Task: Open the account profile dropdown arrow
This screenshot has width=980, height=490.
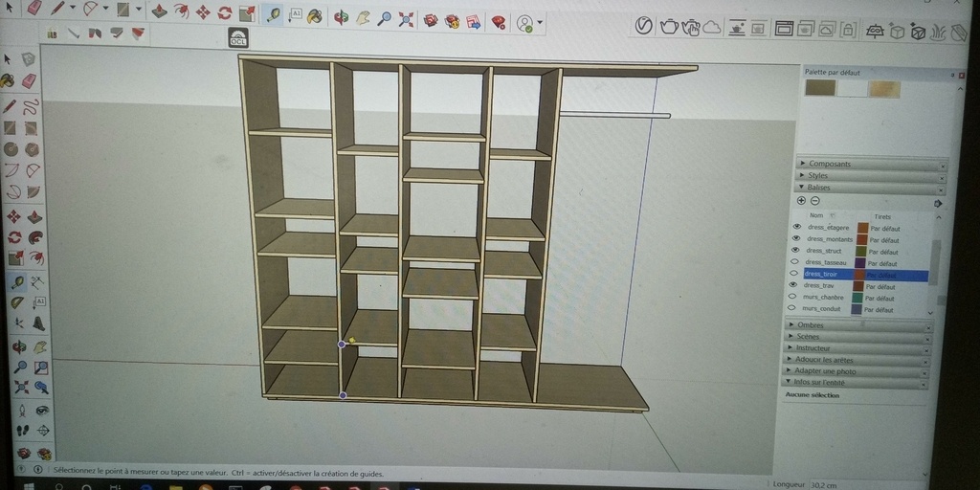Action: pos(540,25)
